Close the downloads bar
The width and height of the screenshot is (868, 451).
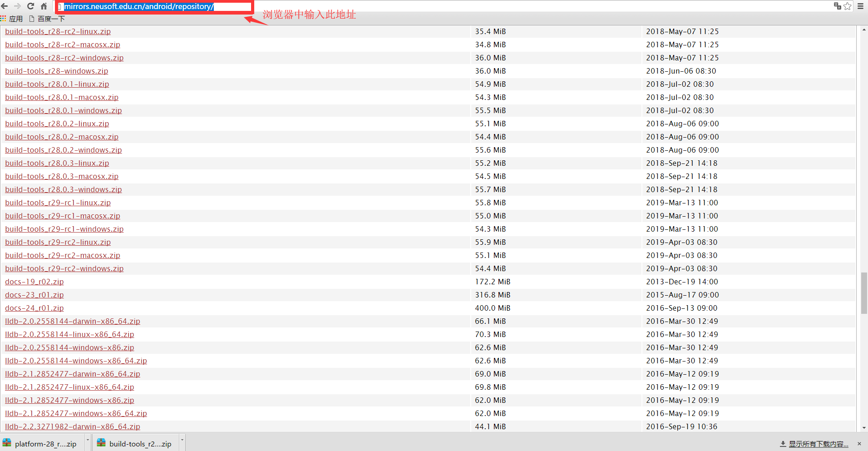(859, 444)
